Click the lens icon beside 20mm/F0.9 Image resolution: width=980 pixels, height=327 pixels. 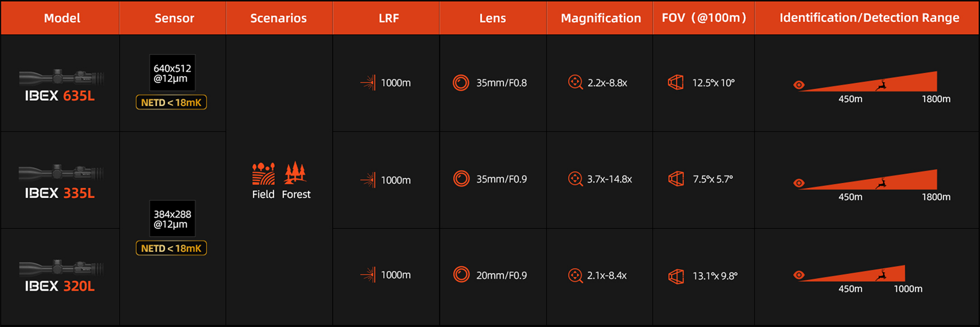[461, 275]
